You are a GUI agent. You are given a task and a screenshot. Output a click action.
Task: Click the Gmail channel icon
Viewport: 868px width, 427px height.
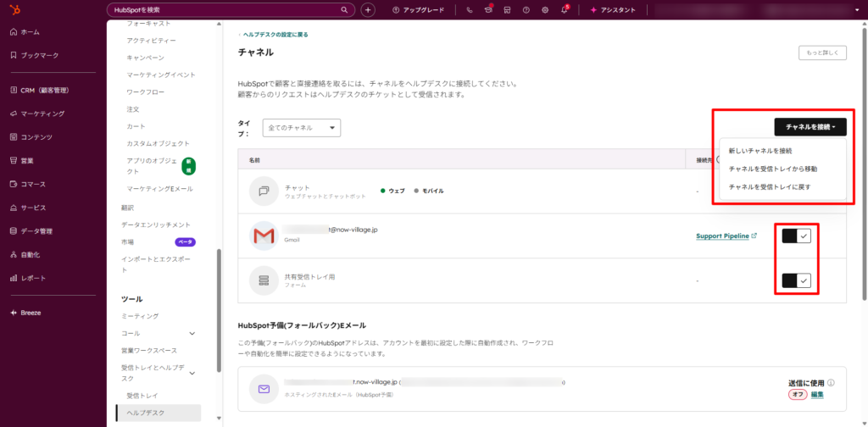[264, 236]
